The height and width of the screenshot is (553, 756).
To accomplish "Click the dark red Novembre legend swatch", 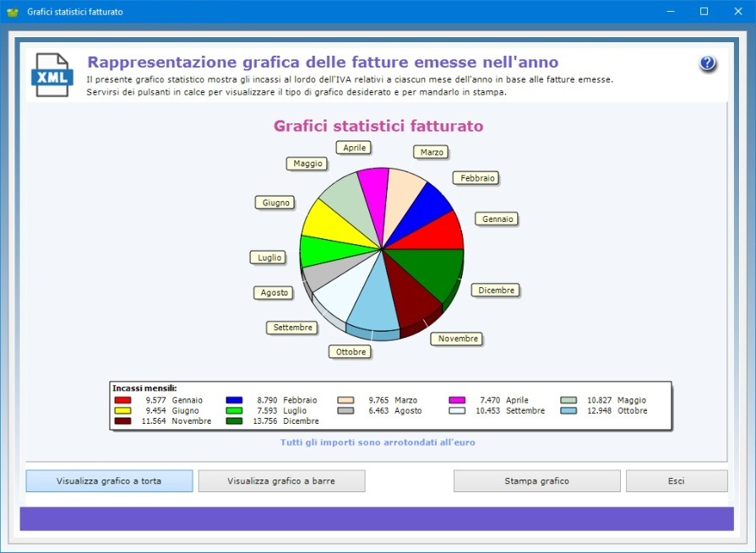I will tap(123, 421).
